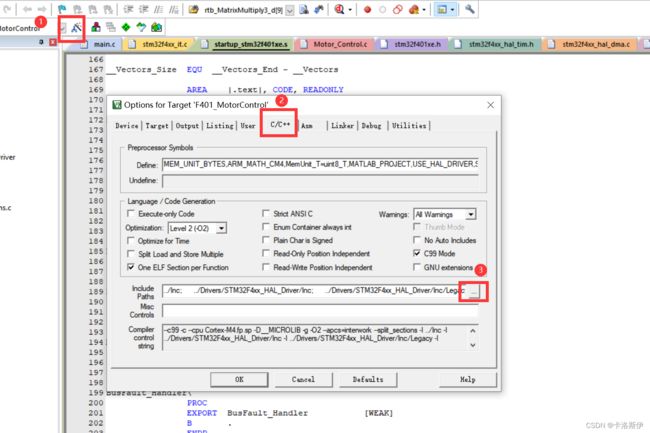Open Optimization level dropdown
Screen dimensions: 650x433
tap(222, 228)
